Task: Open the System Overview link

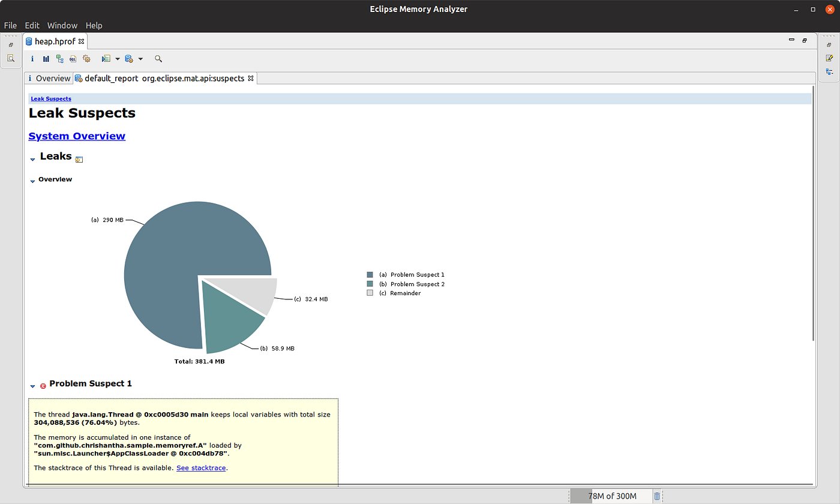Action: pos(77,136)
